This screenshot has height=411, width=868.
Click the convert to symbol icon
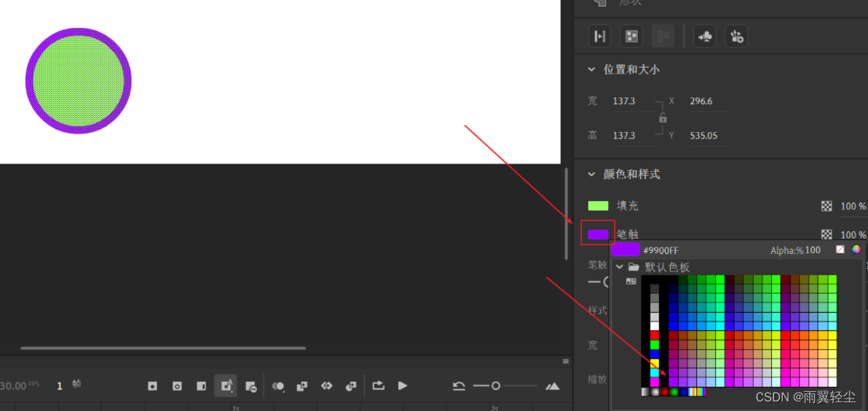point(704,37)
